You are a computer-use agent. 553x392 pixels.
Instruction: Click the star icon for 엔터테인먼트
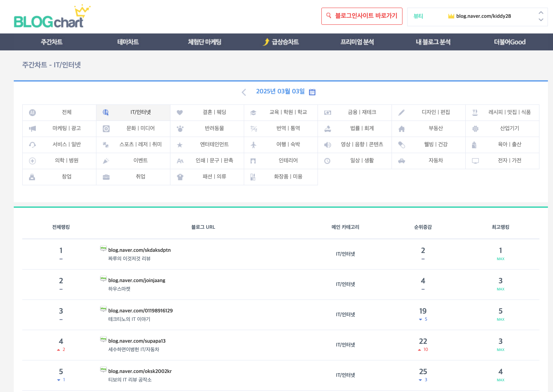(180, 145)
